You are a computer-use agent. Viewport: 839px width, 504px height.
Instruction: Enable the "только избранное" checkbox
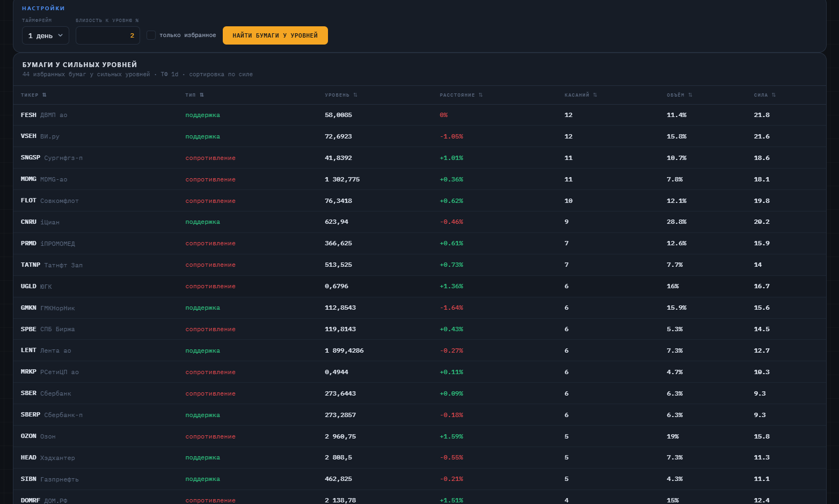pyautogui.click(x=151, y=35)
